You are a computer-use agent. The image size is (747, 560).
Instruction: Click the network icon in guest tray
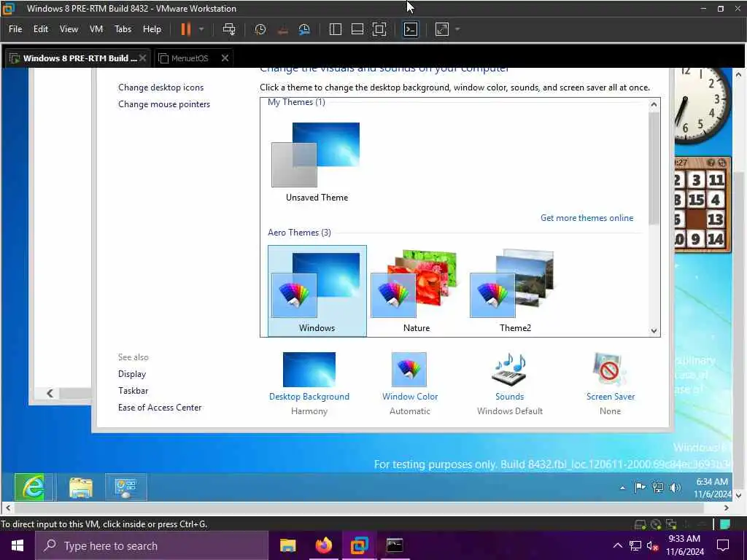tap(658, 488)
